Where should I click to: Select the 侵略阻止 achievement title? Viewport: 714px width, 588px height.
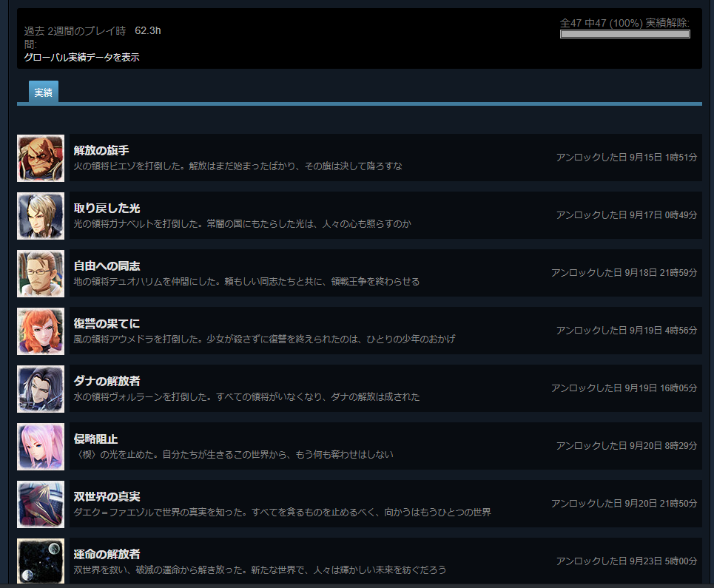[x=95, y=439]
